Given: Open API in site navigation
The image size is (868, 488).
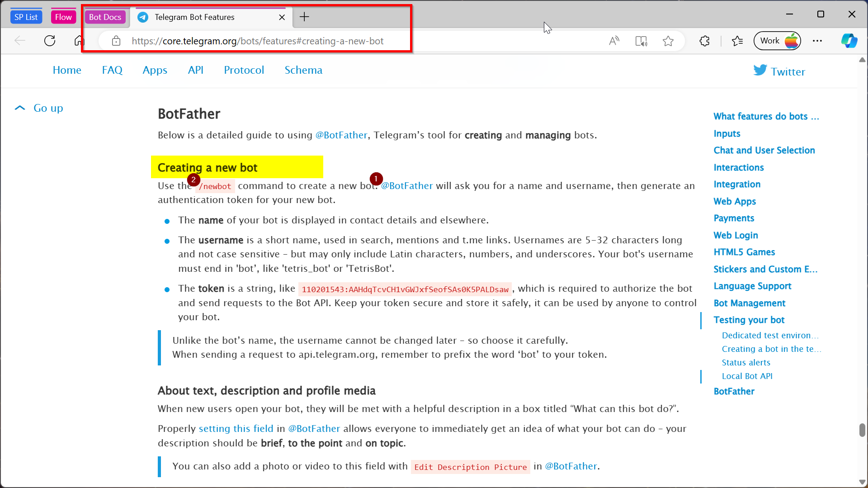Looking at the screenshot, I should pyautogui.click(x=195, y=70).
